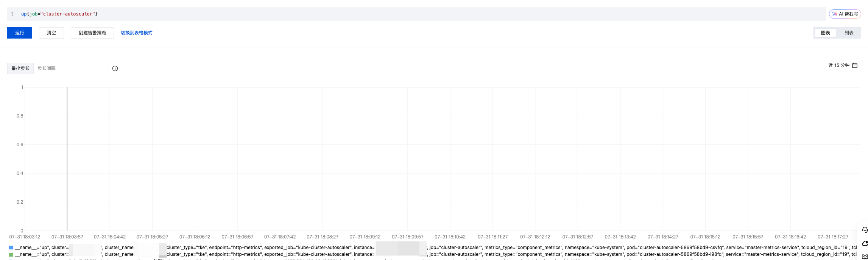Focus the 步长间隔 step interval input

coord(71,68)
